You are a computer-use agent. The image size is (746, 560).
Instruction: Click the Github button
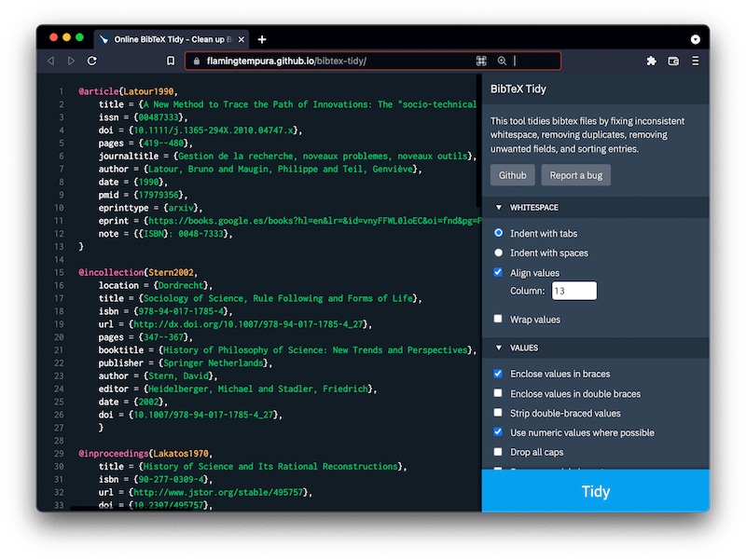pos(512,175)
